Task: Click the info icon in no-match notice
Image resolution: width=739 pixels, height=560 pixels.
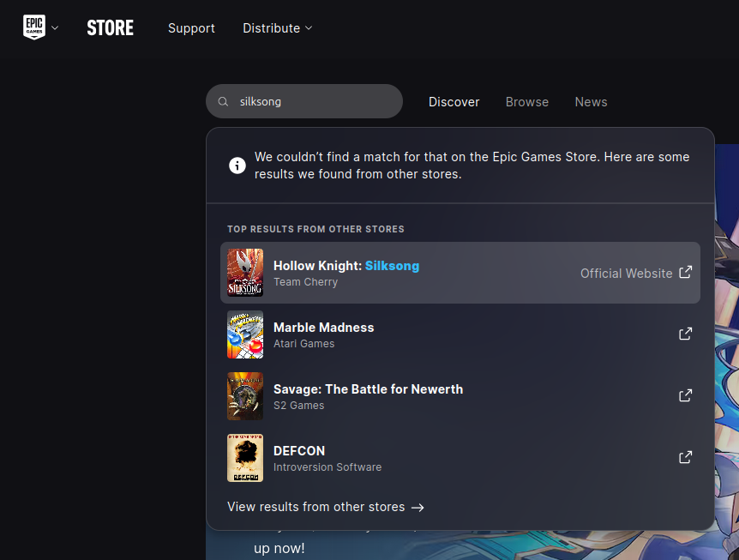Action: tap(237, 166)
